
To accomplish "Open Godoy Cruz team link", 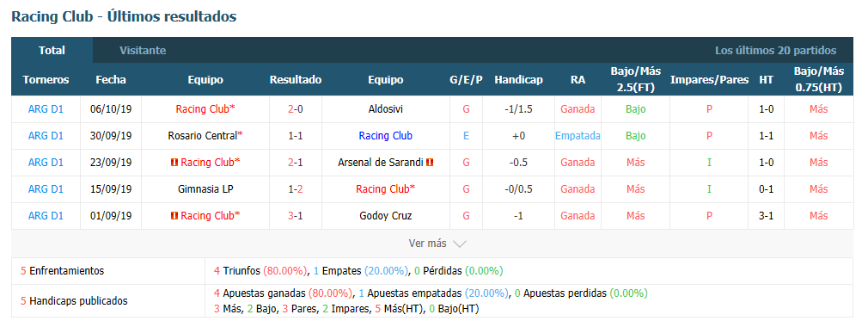I will tap(386, 216).
